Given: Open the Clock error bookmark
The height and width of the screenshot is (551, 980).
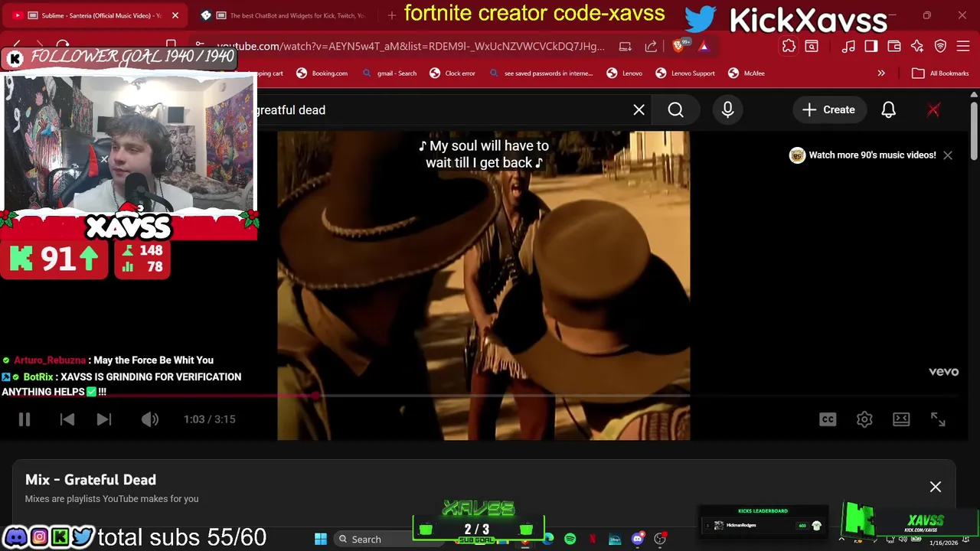Looking at the screenshot, I should tap(452, 73).
